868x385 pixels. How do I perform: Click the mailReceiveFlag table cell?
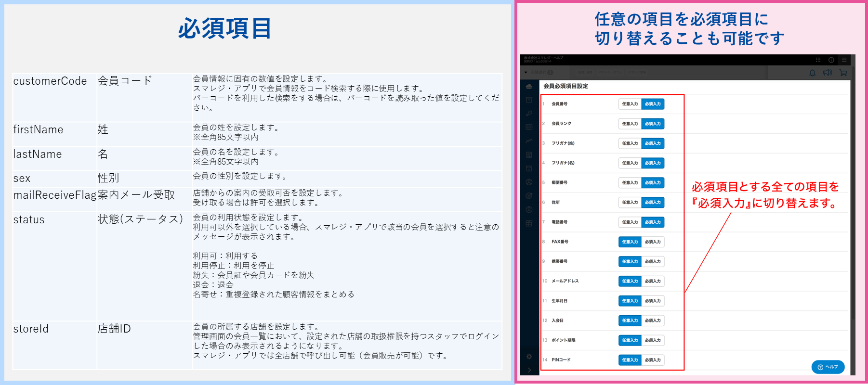54,199
